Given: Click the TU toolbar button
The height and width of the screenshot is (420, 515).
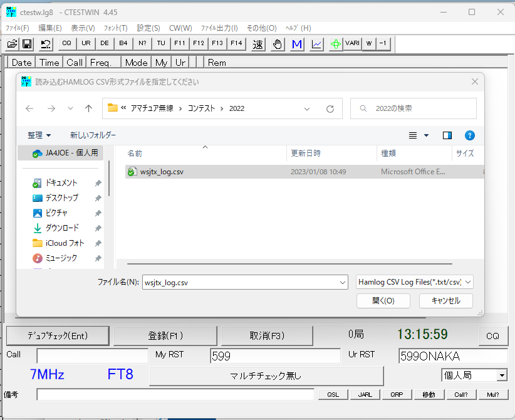Looking at the screenshot, I should tap(161, 43).
